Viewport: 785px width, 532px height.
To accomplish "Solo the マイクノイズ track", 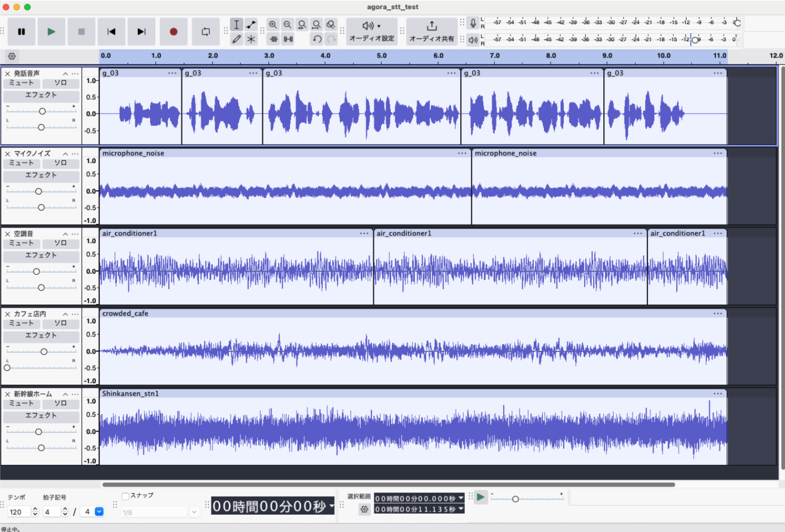I will 60,163.
